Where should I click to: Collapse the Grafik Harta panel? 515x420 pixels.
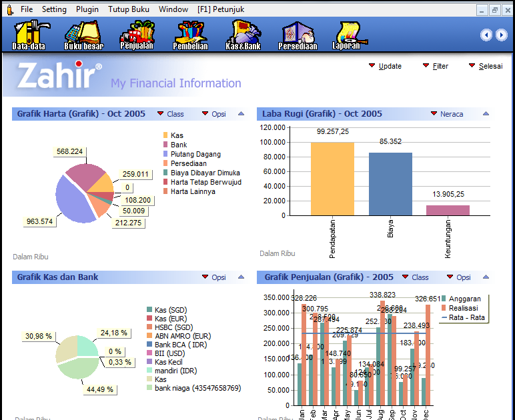pyautogui.click(x=241, y=113)
